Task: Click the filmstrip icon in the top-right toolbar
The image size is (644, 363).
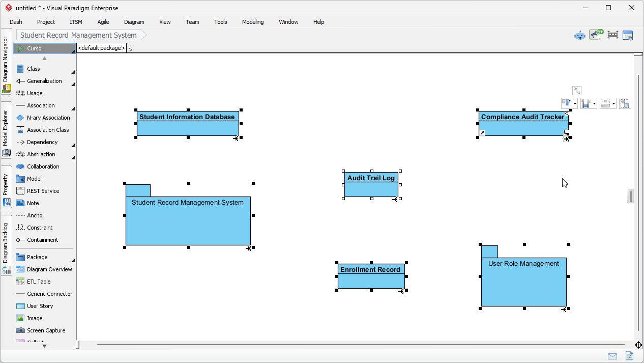Action: tap(612, 35)
